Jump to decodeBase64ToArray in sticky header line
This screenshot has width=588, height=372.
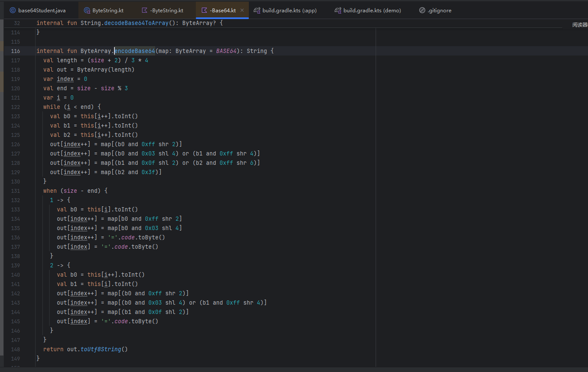136,23
